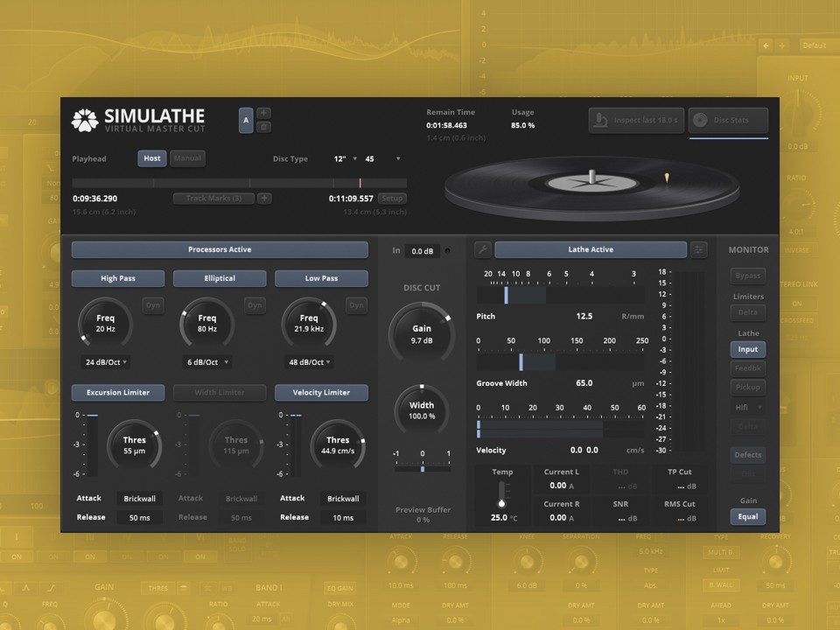Open Track Marks (3) list

(x=213, y=199)
